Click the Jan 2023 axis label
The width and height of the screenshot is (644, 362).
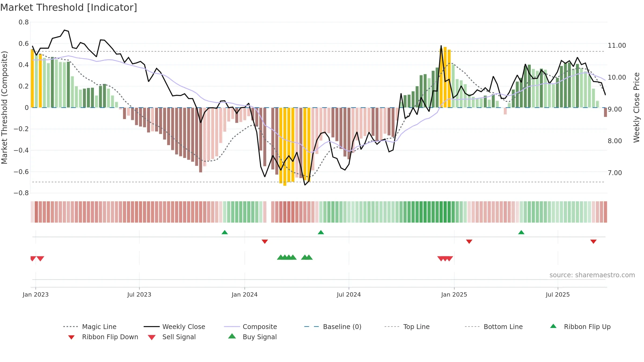36,294
